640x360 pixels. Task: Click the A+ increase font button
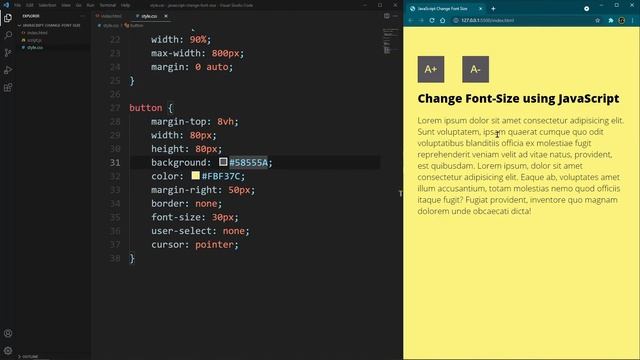(x=431, y=69)
